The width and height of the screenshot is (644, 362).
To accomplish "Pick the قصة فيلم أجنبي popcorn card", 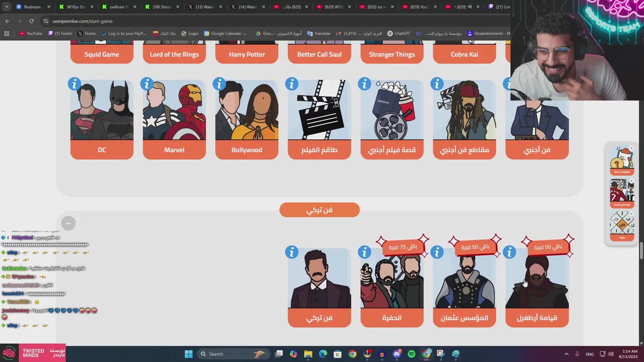I will [392, 120].
